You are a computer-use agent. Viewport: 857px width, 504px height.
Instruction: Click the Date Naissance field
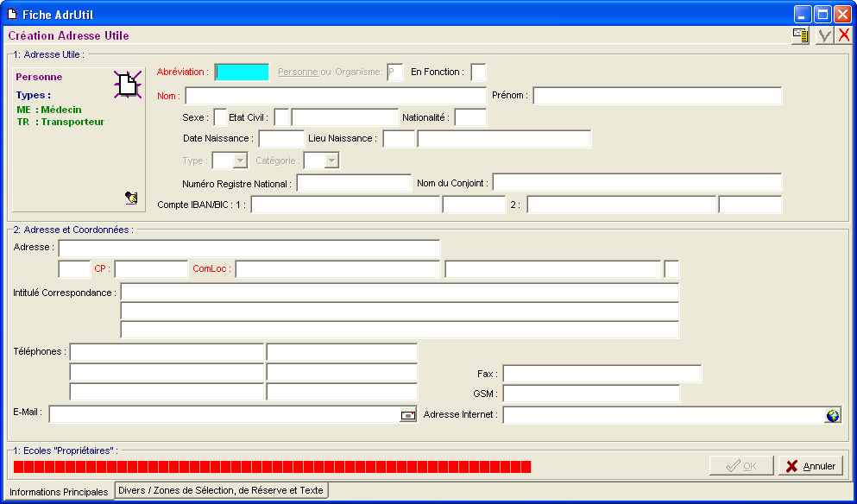pos(281,139)
